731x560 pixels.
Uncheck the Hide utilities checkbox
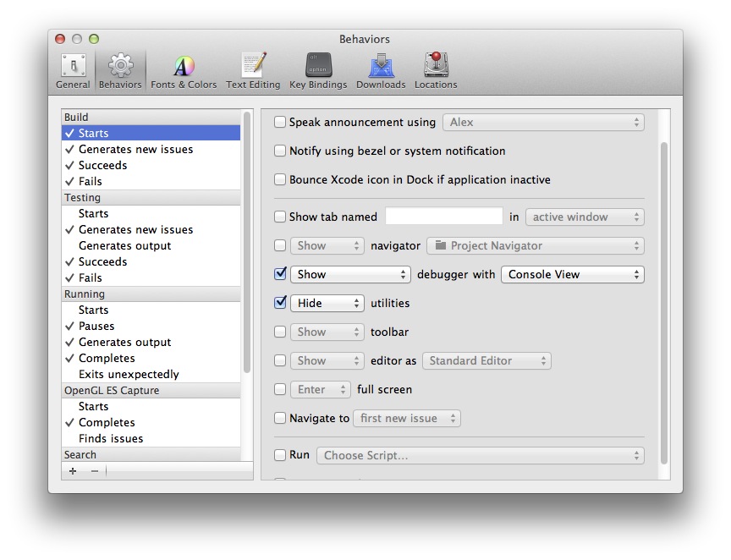280,303
